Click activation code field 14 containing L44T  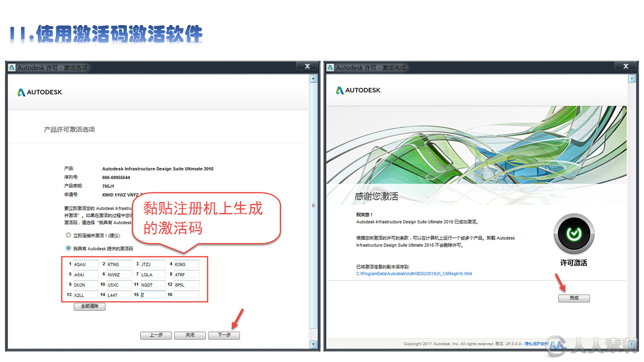coord(119,295)
